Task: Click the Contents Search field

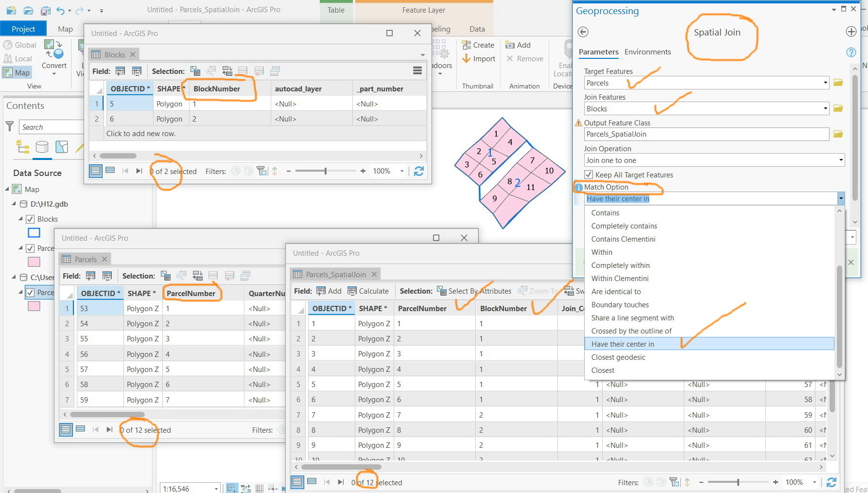Action: pos(51,127)
